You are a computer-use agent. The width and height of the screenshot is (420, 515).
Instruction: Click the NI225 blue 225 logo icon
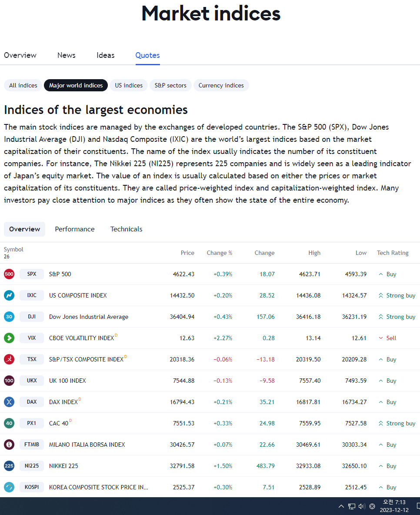(9, 466)
